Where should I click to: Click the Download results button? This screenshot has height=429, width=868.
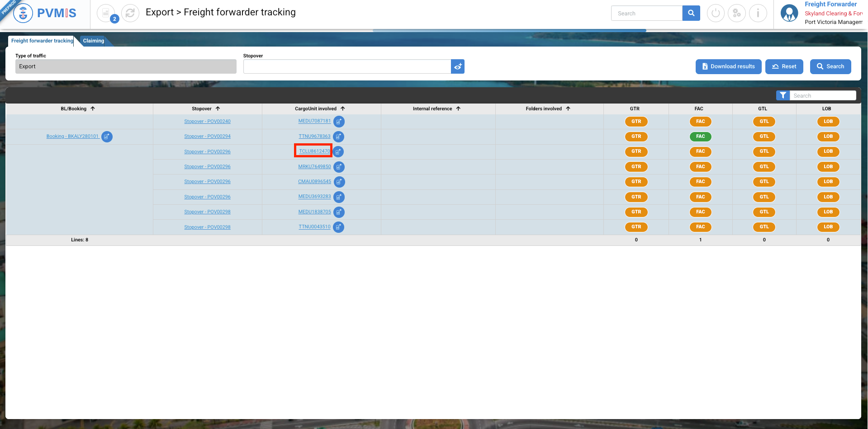point(728,66)
